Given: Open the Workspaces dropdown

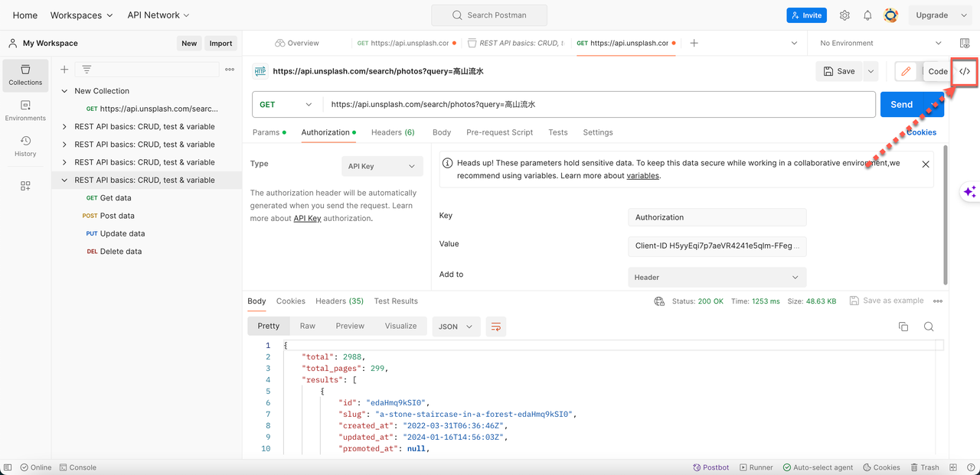Looking at the screenshot, I should (x=81, y=15).
